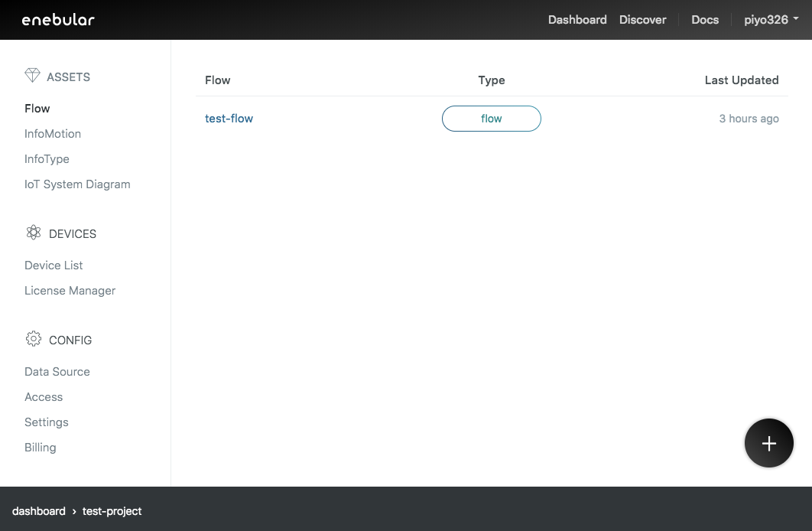Image resolution: width=812 pixels, height=531 pixels.
Task: Click the enebular logo
Action: (58, 20)
